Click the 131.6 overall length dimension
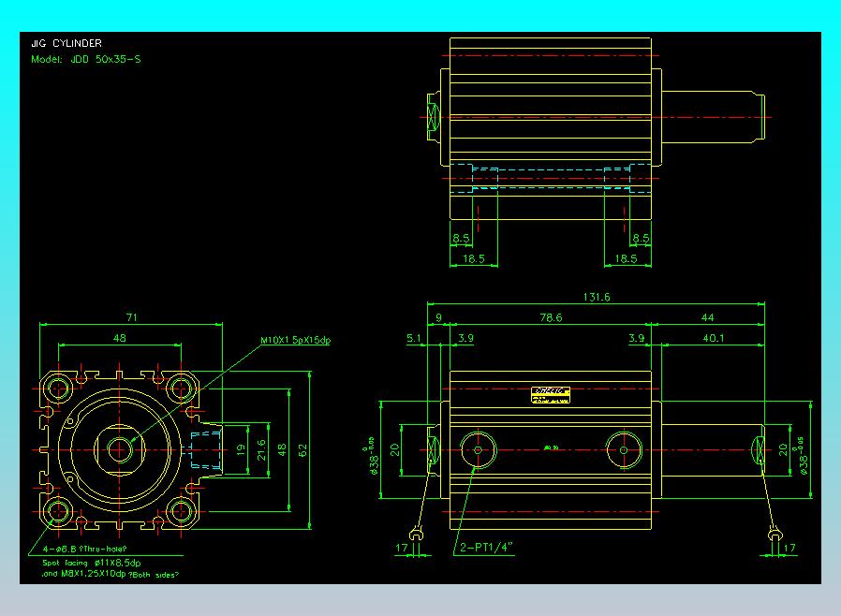 (597, 297)
